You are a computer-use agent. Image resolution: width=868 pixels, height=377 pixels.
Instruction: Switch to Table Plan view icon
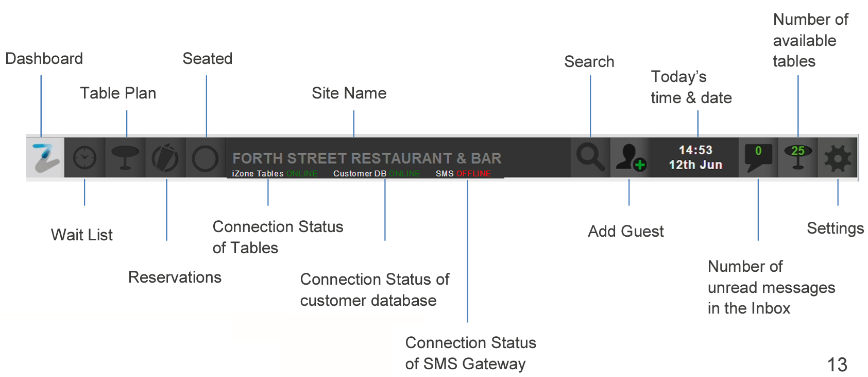(125, 158)
